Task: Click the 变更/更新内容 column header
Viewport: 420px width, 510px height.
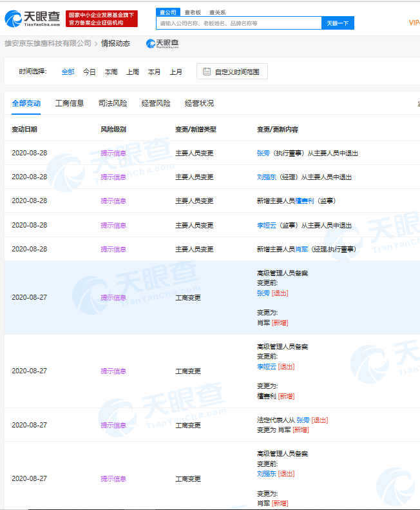Action: point(278,130)
